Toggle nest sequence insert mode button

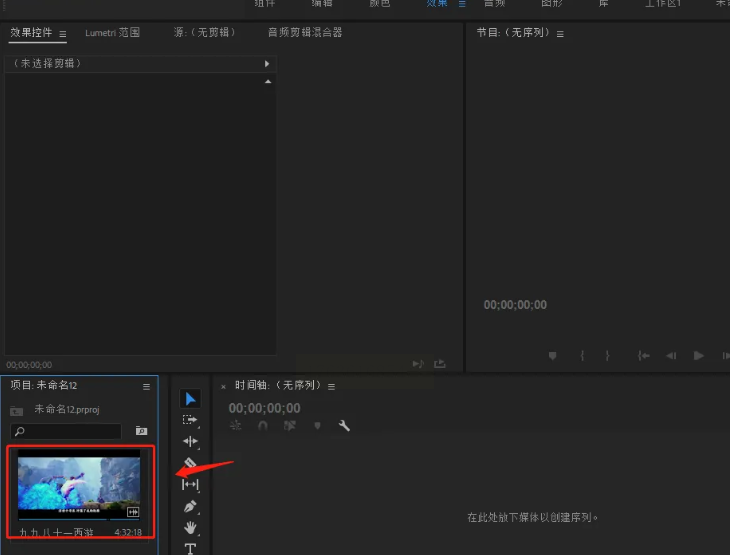(x=236, y=426)
